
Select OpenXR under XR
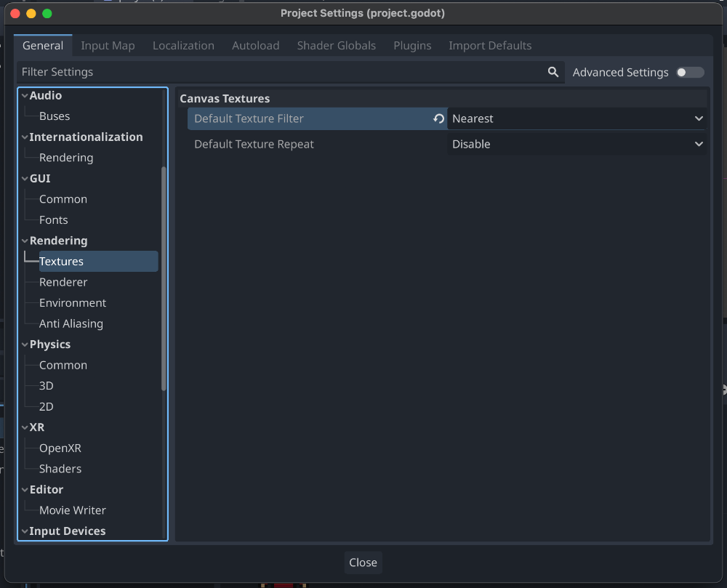pyautogui.click(x=60, y=448)
